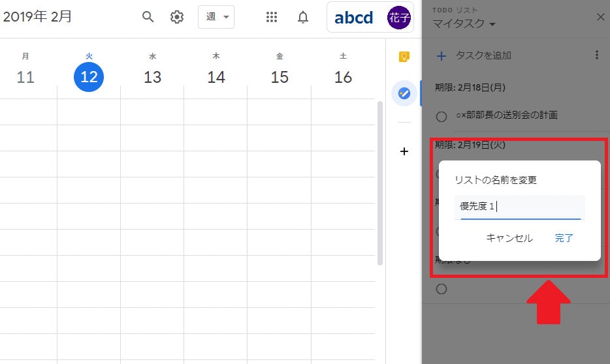
Task: Close the TODO list panel
Action: pos(600,17)
